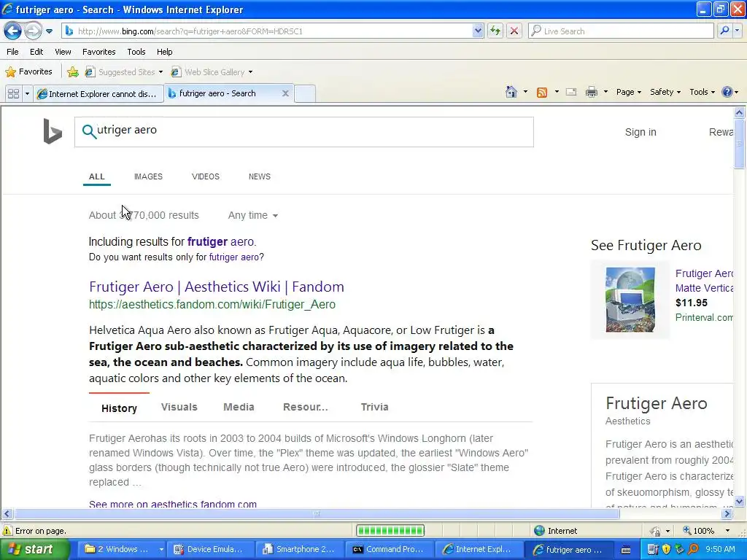747x560 pixels.
Task: Open the File menu
Action: click(13, 52)
